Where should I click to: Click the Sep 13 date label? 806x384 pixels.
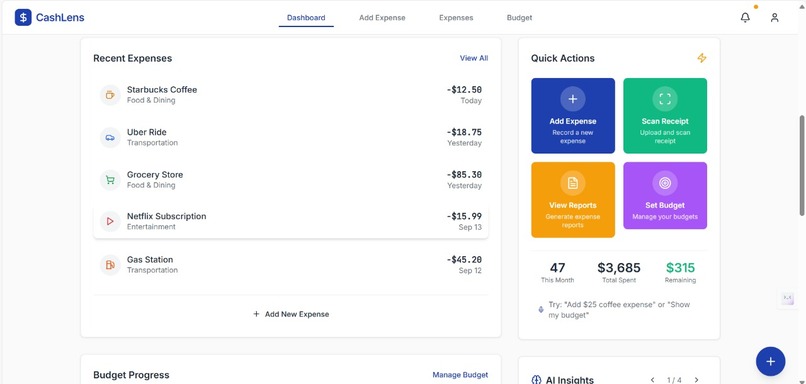point(470,227)
